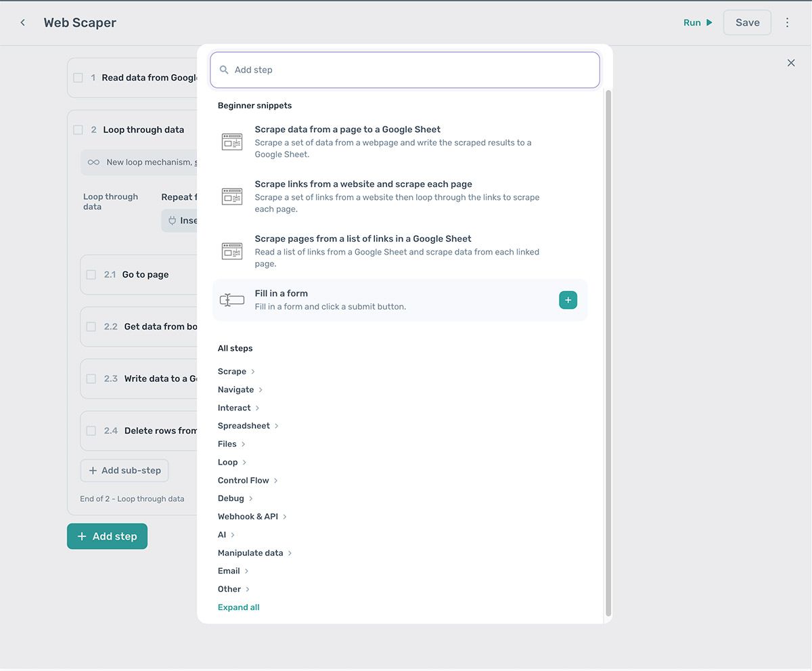Tick the checkbox for step 1 Read data
This screenshot has width=812, height=671.
tap(78, 78)
